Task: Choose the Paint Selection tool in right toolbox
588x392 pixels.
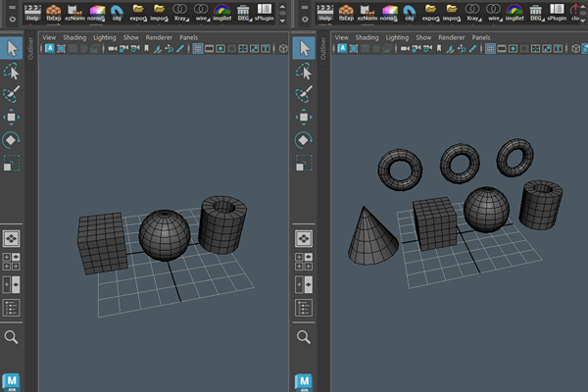Action: (x=305, y=94)
